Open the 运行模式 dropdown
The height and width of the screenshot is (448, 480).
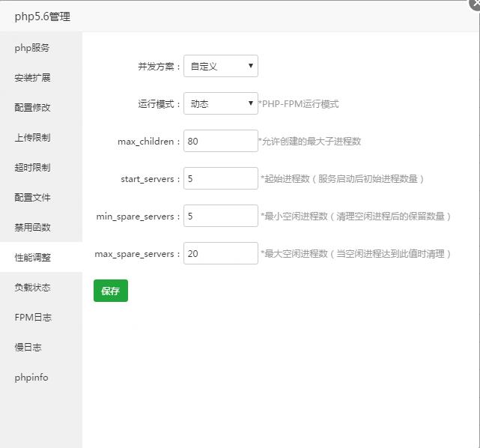[220, 103]
